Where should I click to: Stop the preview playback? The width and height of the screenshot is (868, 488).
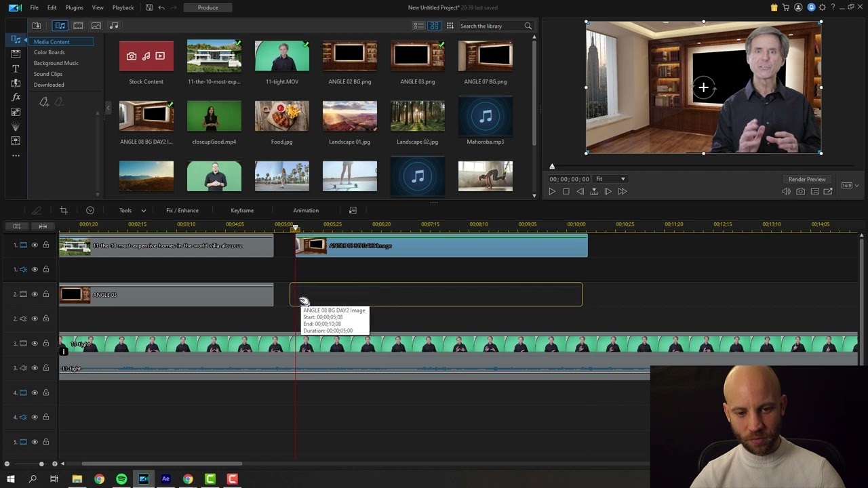coord(566,192)
